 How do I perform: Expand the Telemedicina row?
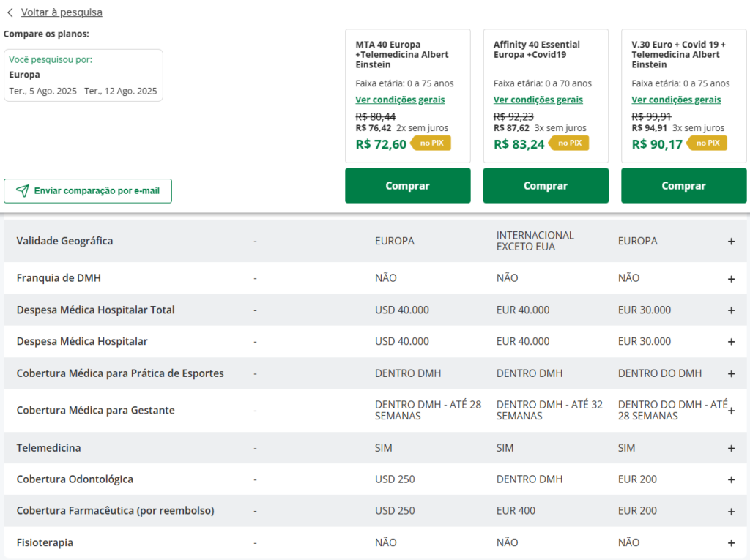click(731, 448)
